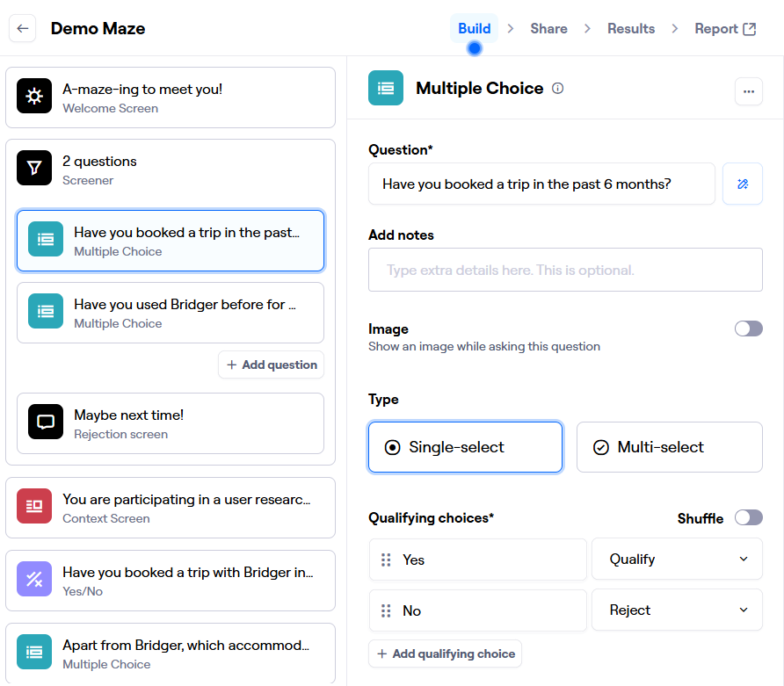
Task: Choose the Single-select type option
Action: (x=465, y=447)
